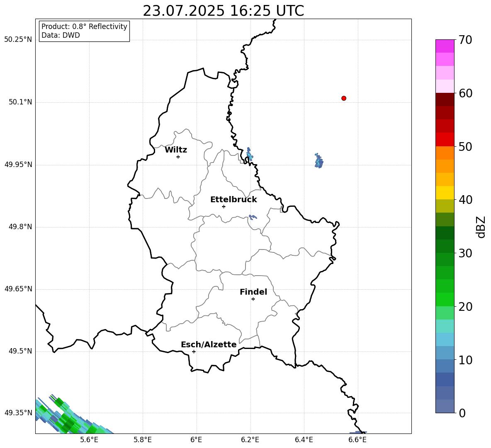Click the 50 label on colorbar

tap(465, 146)
